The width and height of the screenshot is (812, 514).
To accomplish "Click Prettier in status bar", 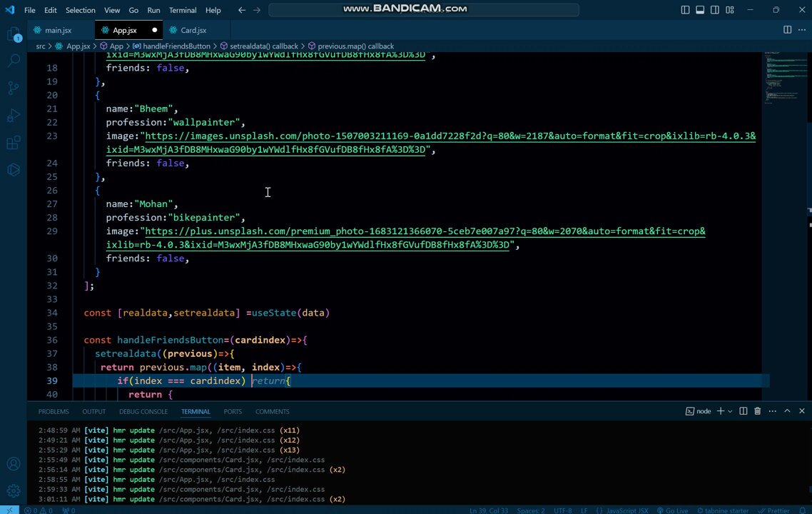I will [x=773, y=510].
